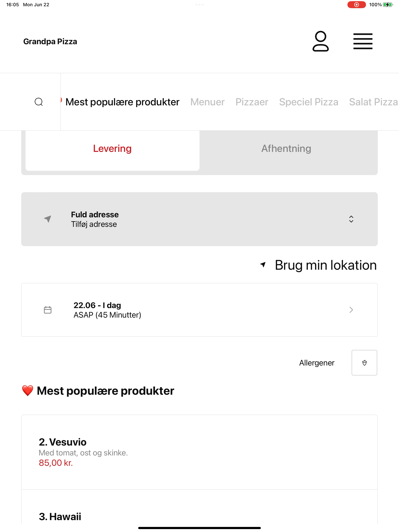The image size is (399, 532).
Task: Select Levering delivery option
Action: (x=112, y=149)
